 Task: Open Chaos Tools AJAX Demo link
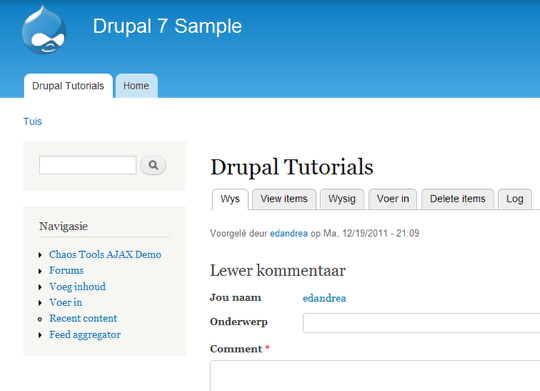(105, 255)
